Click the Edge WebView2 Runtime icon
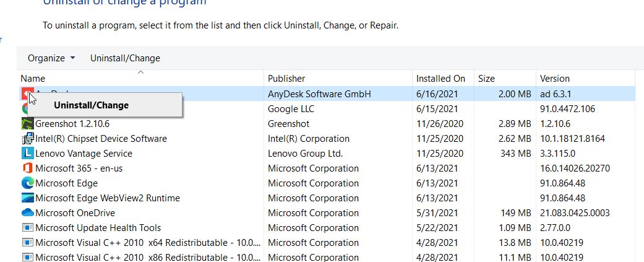This screenshot has height=262, width=644. (x=27, y=198)
